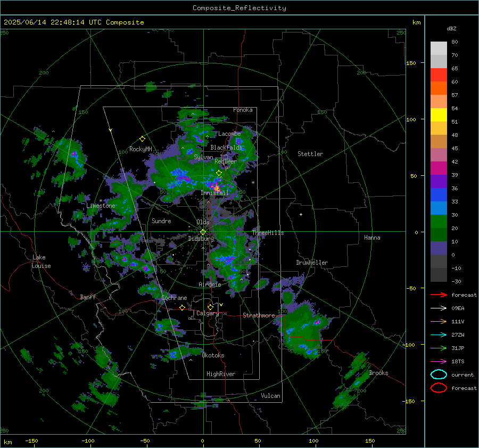Click the Brooks city label
Image resolution: width=479 pixels, height=448 pixels.
coord(378,373)
